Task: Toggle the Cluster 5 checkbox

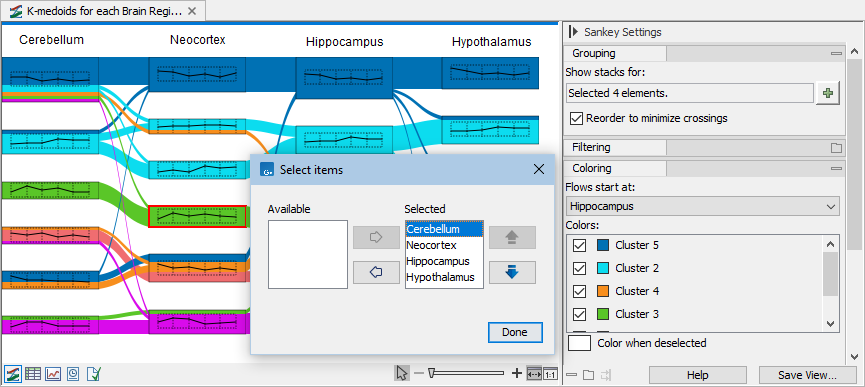Action: coord(579,245)
